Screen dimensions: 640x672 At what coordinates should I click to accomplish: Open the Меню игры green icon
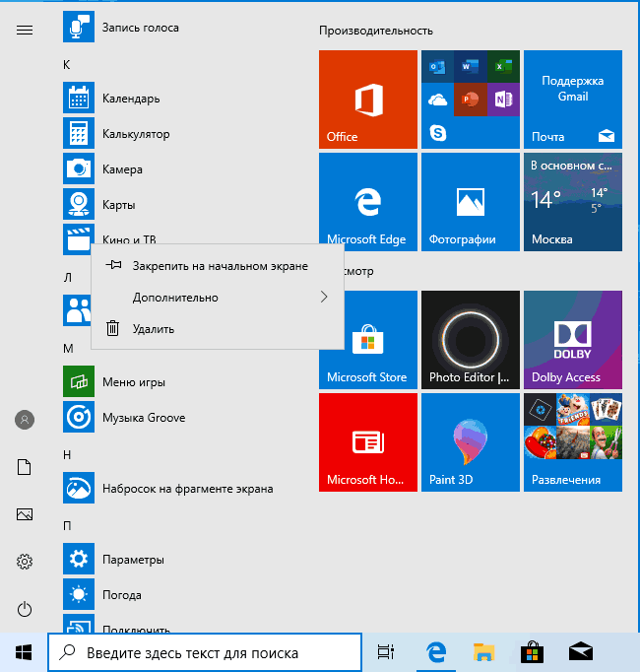click(79, 381)
